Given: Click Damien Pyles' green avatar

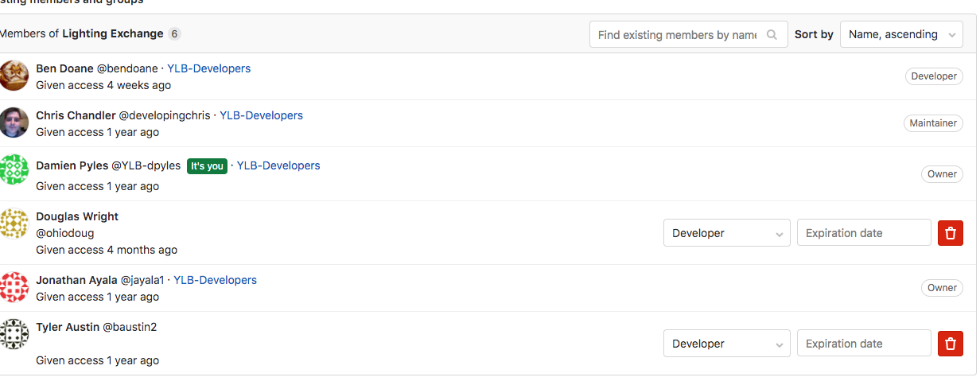Looking at the screenshot, I should pyautogui.click(x=14, y=169).
